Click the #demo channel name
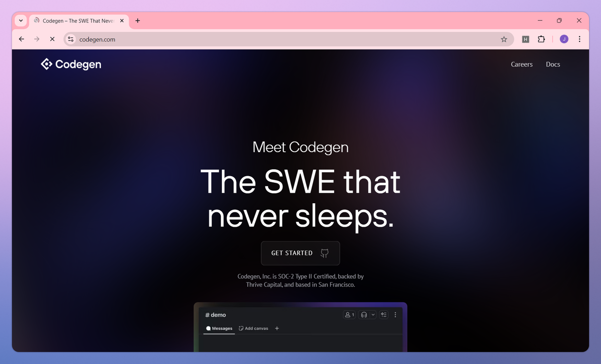This screenshot has width=601, height=364. pos(215,315)
